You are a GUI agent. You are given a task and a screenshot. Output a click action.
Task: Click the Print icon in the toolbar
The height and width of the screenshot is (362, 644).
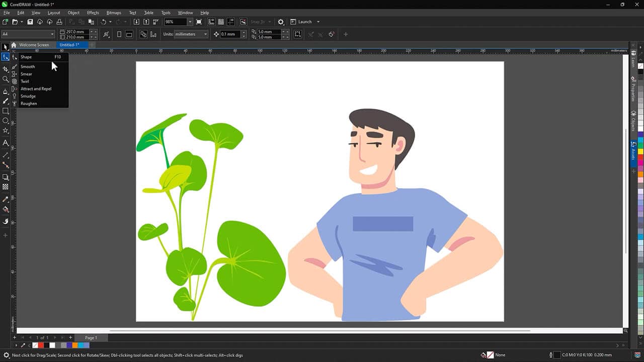click(x=59, y=22)
